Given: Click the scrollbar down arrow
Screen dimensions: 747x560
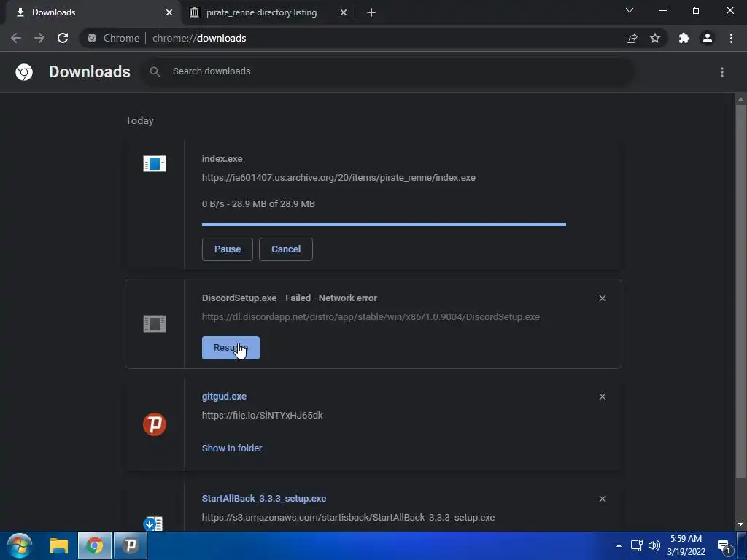Looking at the screenshot, I should [x=740, y=524].
